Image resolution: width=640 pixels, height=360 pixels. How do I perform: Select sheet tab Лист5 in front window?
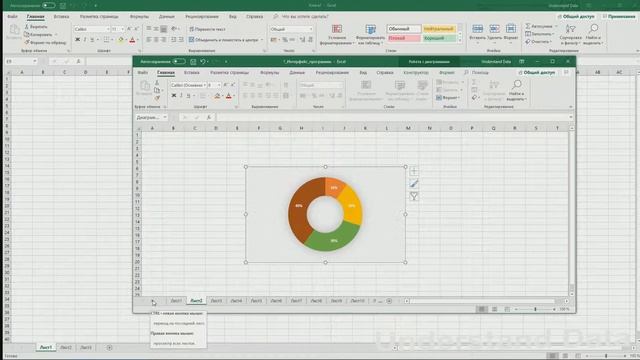click(x=256, y=301)
